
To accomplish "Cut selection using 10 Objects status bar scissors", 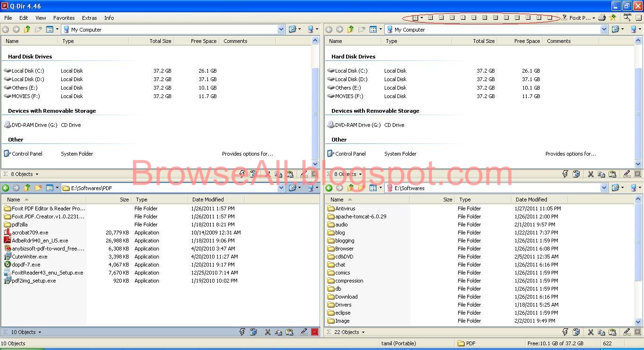I will click(x=268, y=332).
